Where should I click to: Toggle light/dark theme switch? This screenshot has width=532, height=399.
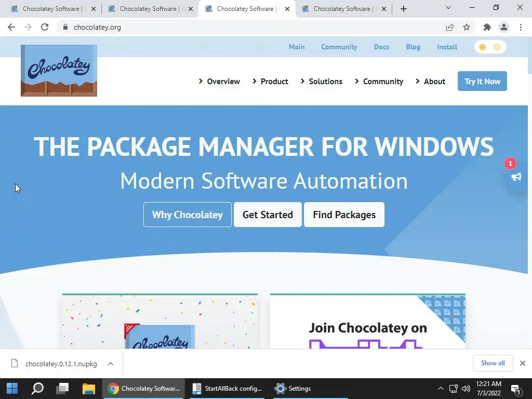click(x=490, y=47)
